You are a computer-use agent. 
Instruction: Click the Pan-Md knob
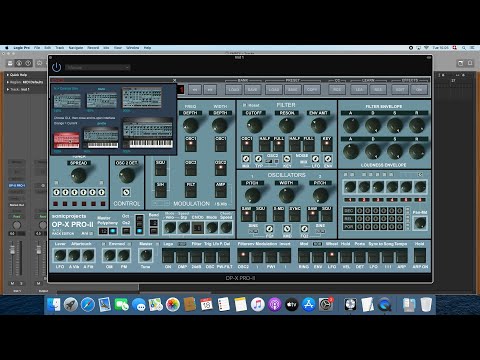click(420, 223)
